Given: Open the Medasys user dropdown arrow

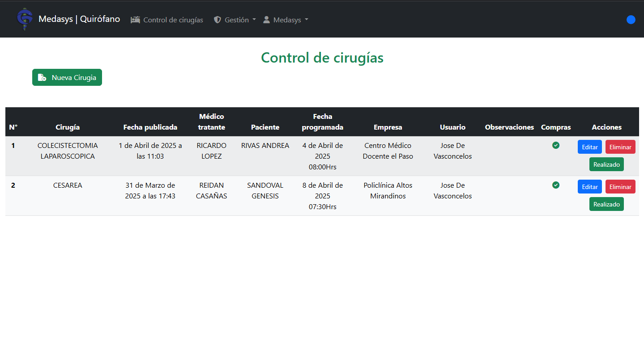Looking at the screenshot, I should tap(307, 20).
